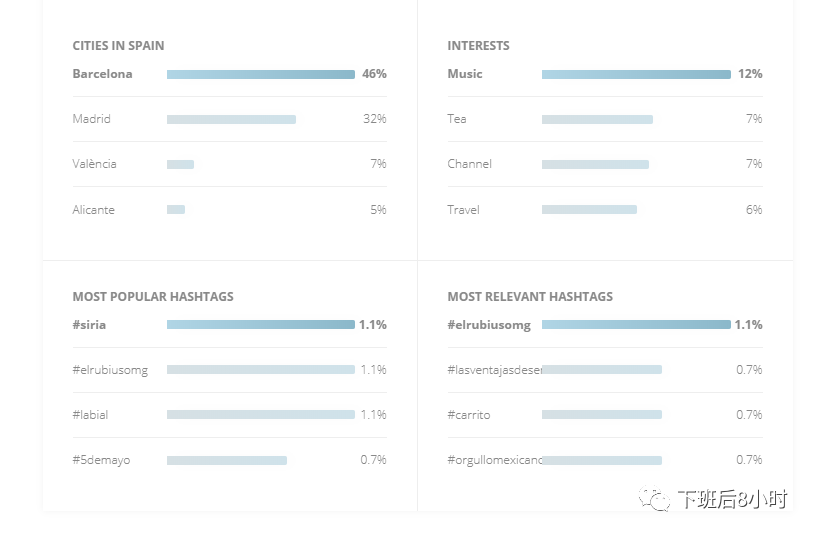
Task: Click the Music interest bar
Action: [x=636, y=74]
